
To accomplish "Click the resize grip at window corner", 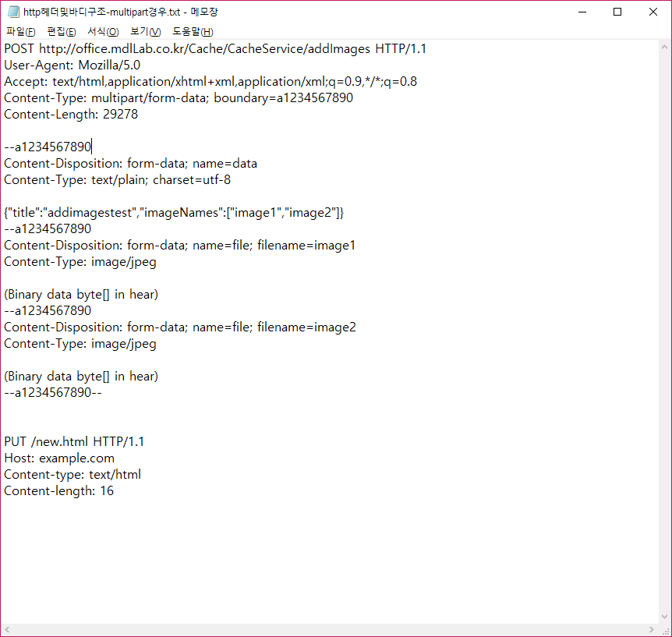I will point(666,631).
